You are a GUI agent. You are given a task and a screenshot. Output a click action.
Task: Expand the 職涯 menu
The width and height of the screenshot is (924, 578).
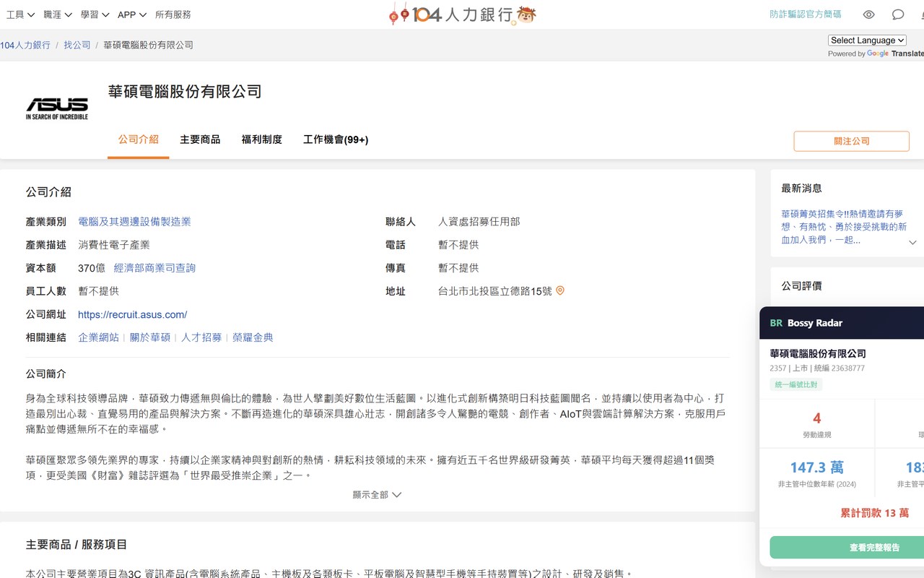pos(58,14)
